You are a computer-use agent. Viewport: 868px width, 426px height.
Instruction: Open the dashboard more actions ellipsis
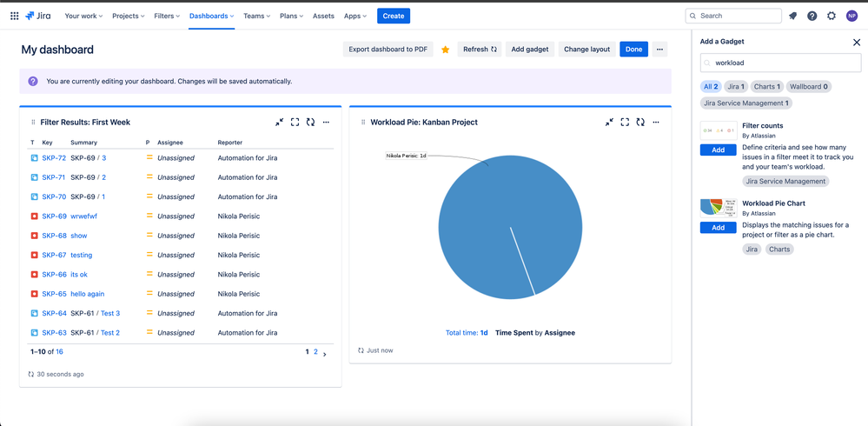(x=659, y=50)
